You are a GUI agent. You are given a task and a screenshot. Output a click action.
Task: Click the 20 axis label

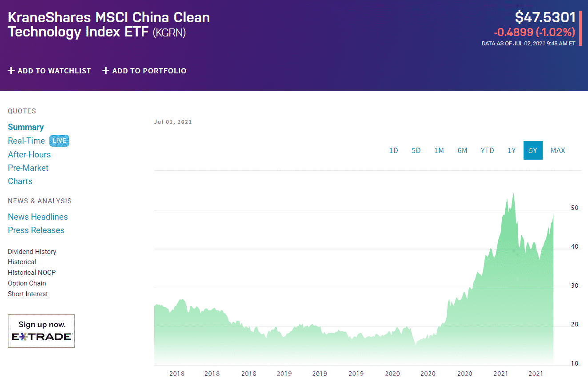click(575, 324)
